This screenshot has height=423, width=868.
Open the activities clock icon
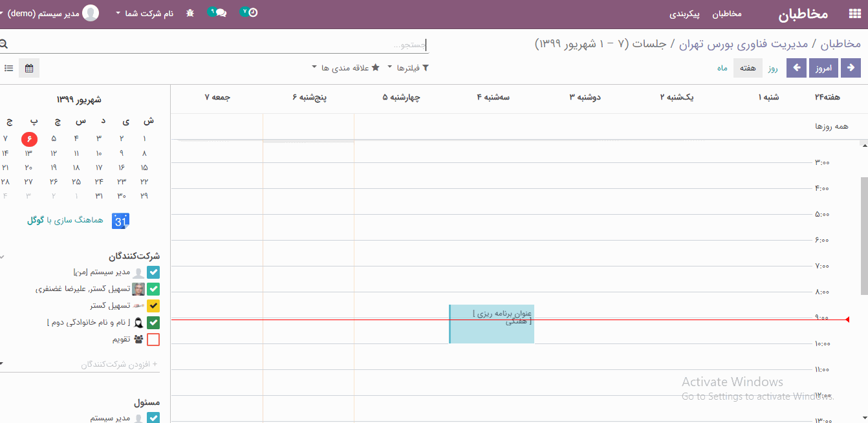tap(250, 13)
